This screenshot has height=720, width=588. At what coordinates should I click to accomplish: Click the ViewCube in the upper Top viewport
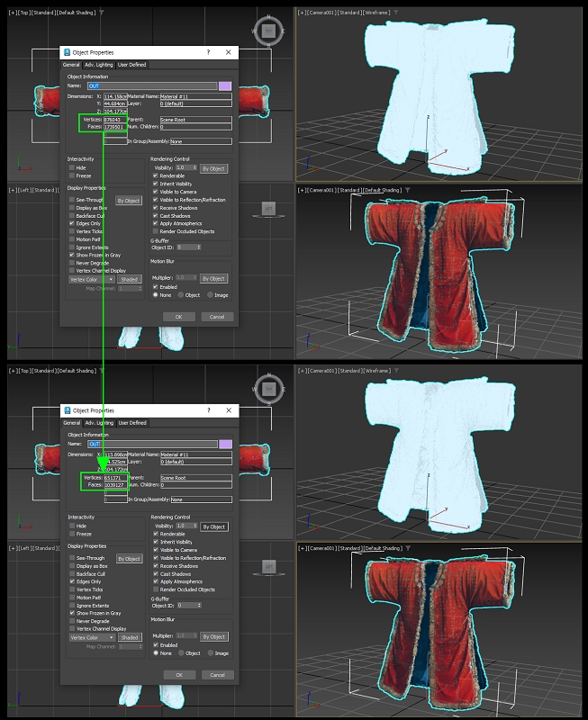click(268, 31)
